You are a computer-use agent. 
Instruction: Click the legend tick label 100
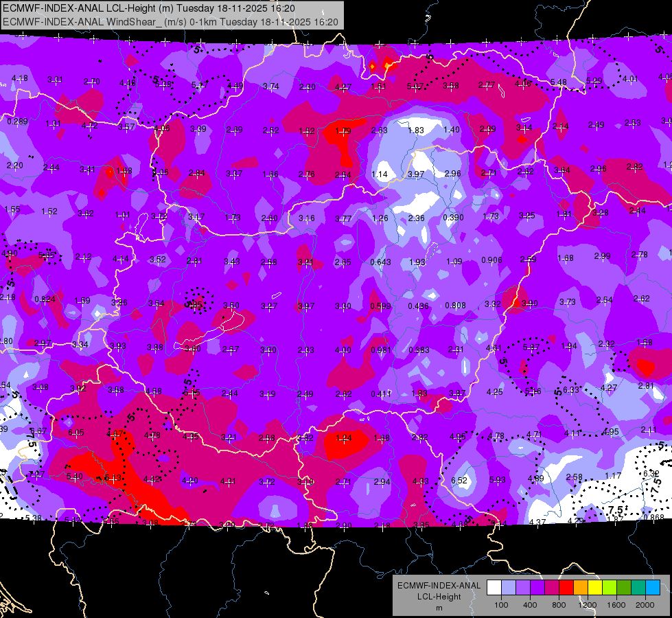coord(501,605)
